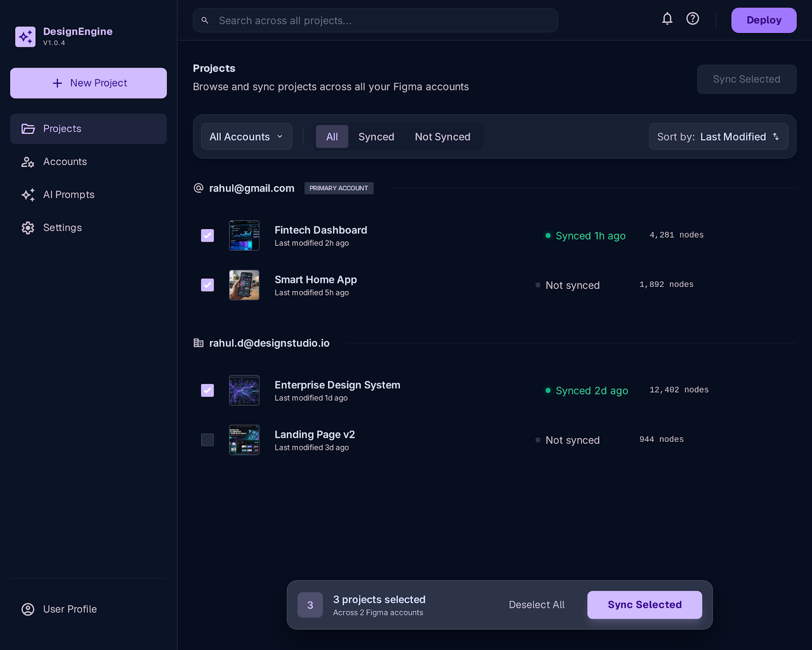Open the Smart Home App thumbnail

coord(244,285)
